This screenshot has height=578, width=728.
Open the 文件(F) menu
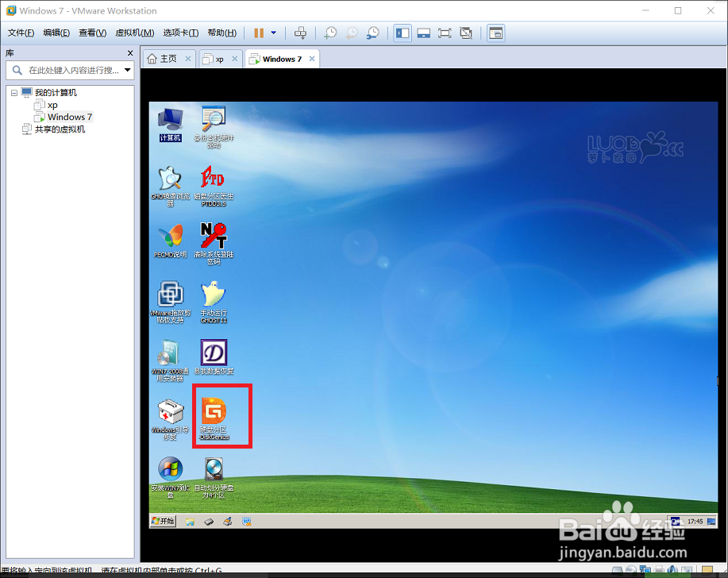pyautogui.click(x=21, y=33)
